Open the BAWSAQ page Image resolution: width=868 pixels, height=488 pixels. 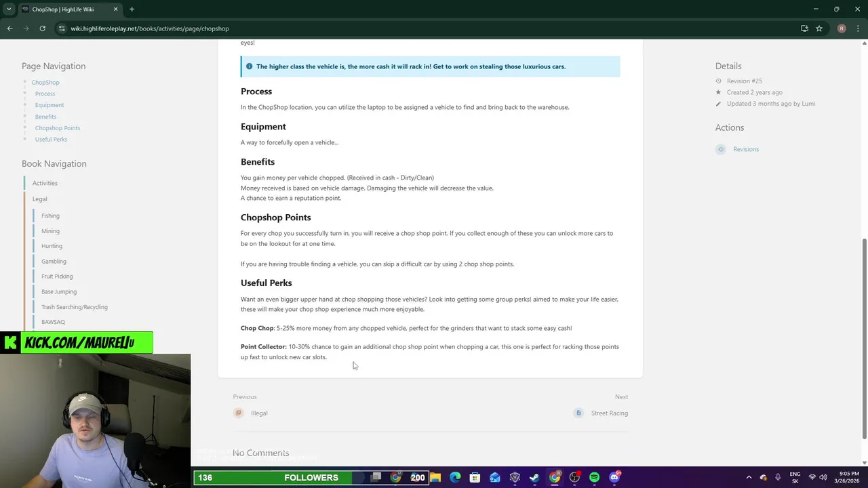(53, 322)
